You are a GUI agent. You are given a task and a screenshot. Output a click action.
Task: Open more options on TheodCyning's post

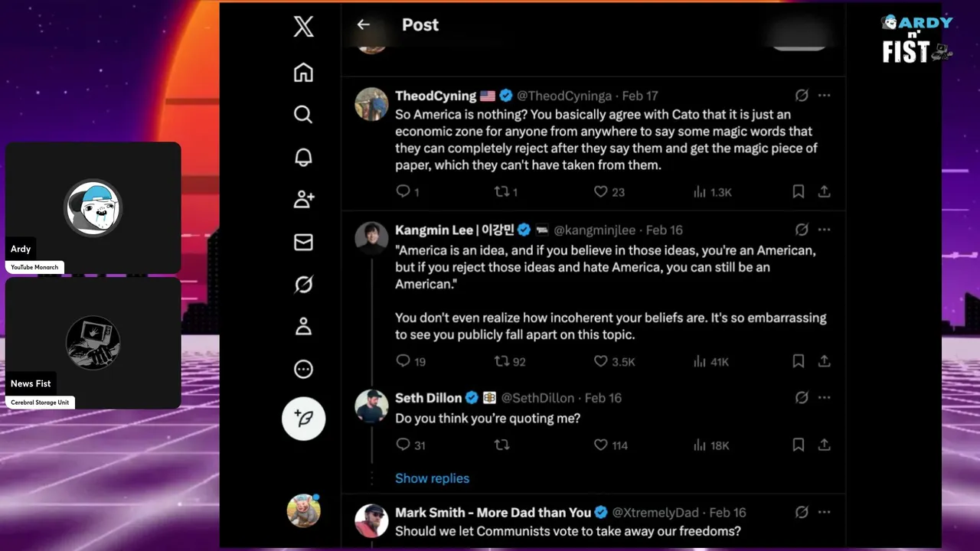(824, 96)
